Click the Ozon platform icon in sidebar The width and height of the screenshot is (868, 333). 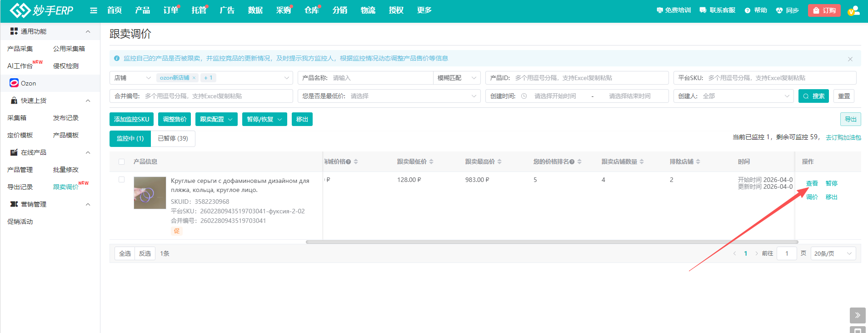coord(14,83)
